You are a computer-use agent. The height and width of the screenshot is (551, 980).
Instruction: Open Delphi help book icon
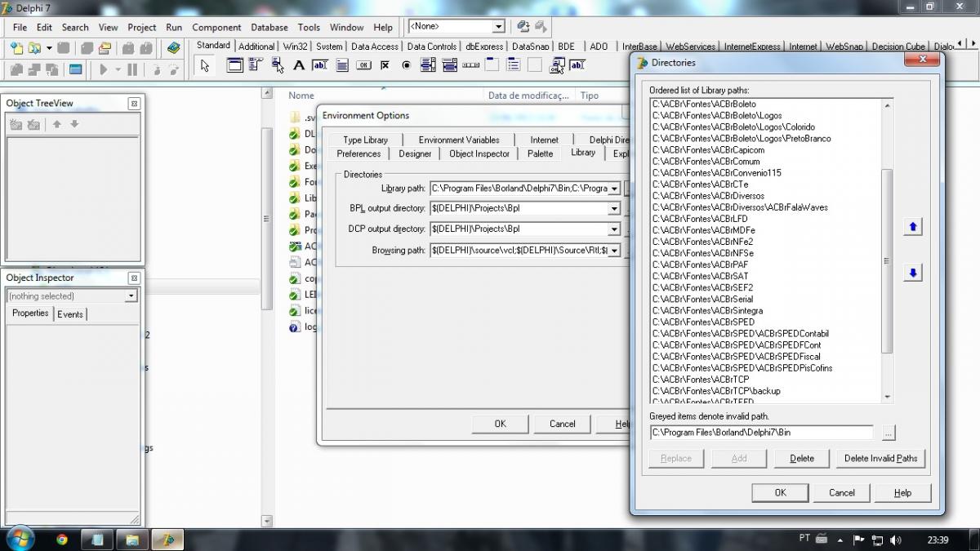[x=173, y=48]
